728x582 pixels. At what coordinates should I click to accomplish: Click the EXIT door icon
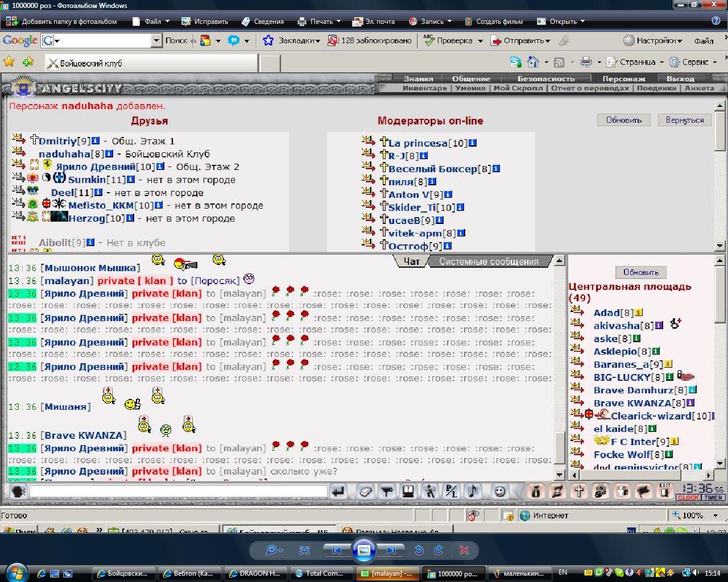664,491
